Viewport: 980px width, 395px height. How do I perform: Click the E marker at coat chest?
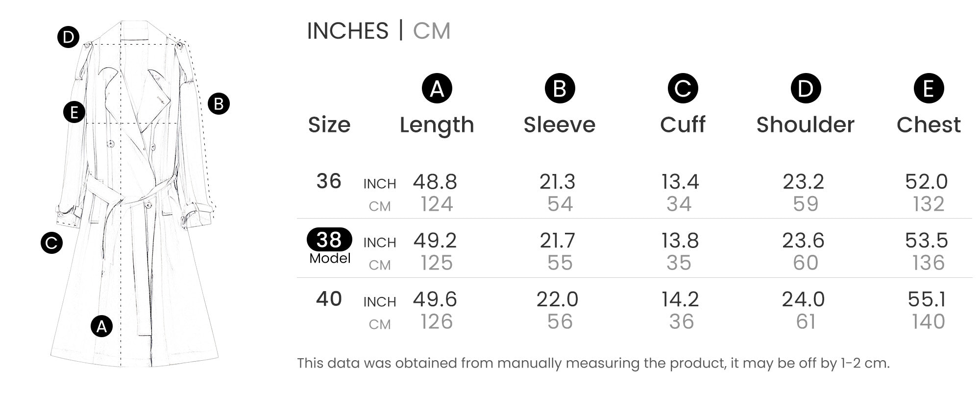74,112
